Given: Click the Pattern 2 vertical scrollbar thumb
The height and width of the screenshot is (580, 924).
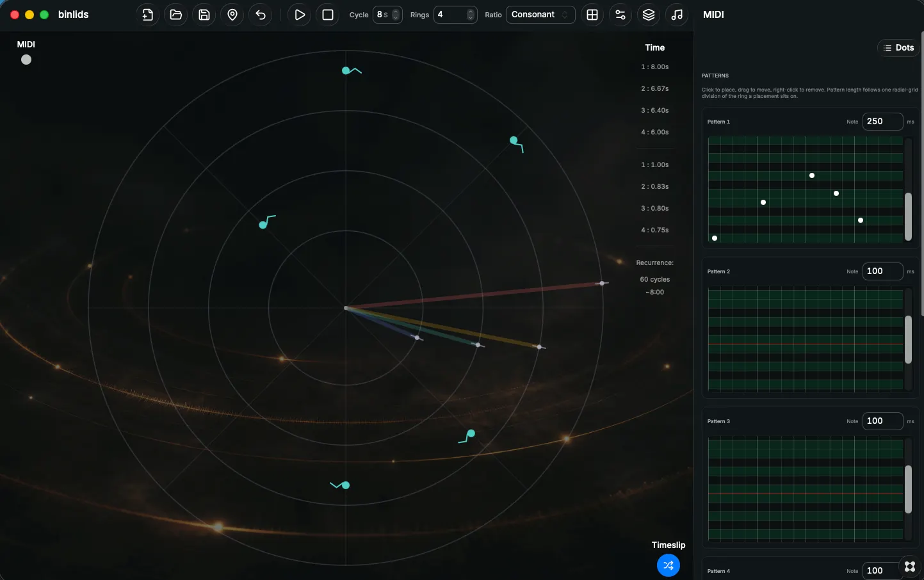Looking at the screenshot, I should tap(908, 340).
